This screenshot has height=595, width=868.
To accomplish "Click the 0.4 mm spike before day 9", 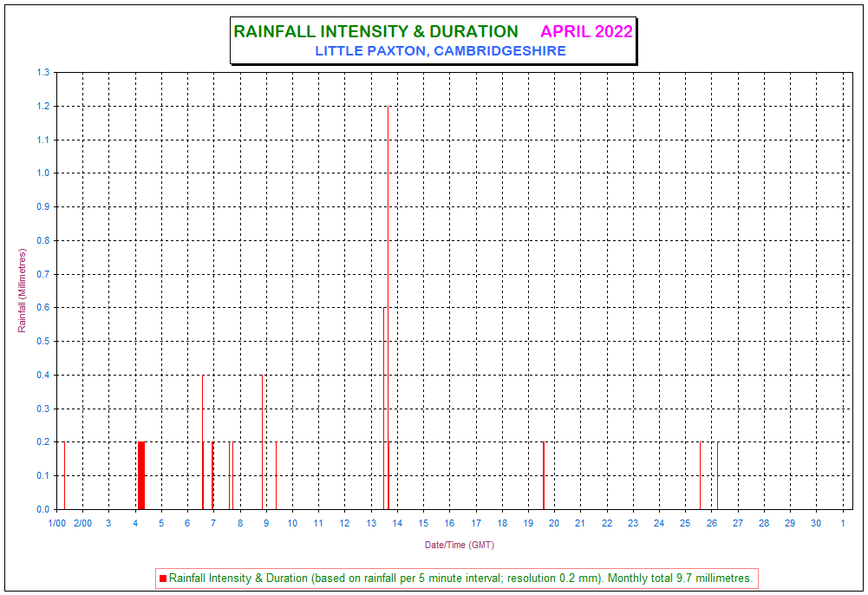I will point(263,442).
